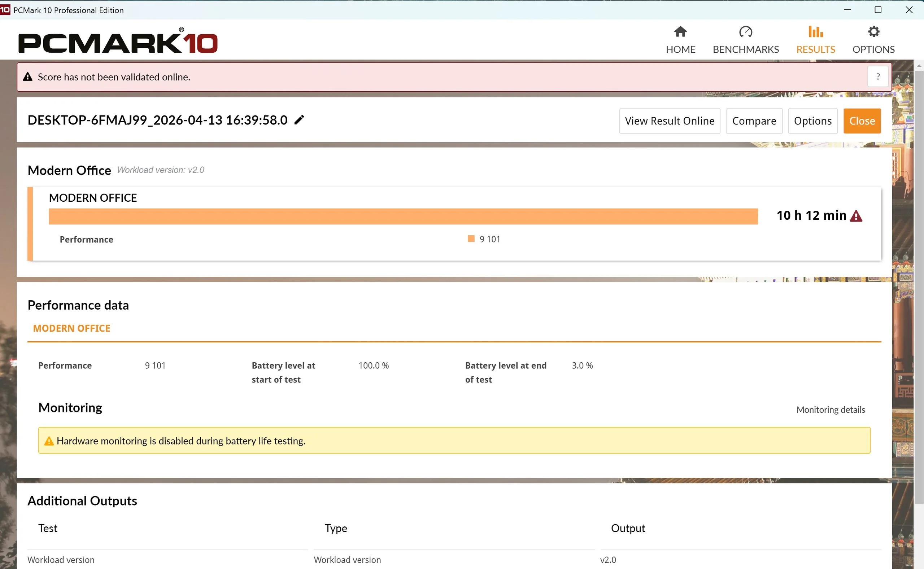Click the question mark help button
This screenshot has height=569, width=924.
[x=878, y=77]
